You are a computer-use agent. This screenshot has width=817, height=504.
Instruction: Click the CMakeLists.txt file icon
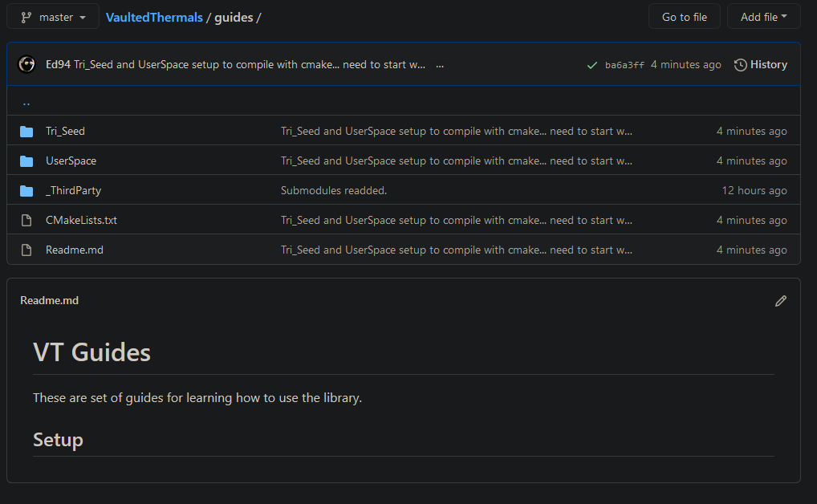click(26, 220)
